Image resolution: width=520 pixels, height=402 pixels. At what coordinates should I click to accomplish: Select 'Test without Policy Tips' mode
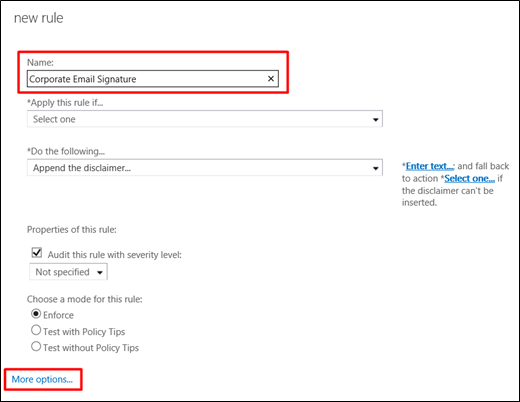pyautogui.click(x=36, y=346)
